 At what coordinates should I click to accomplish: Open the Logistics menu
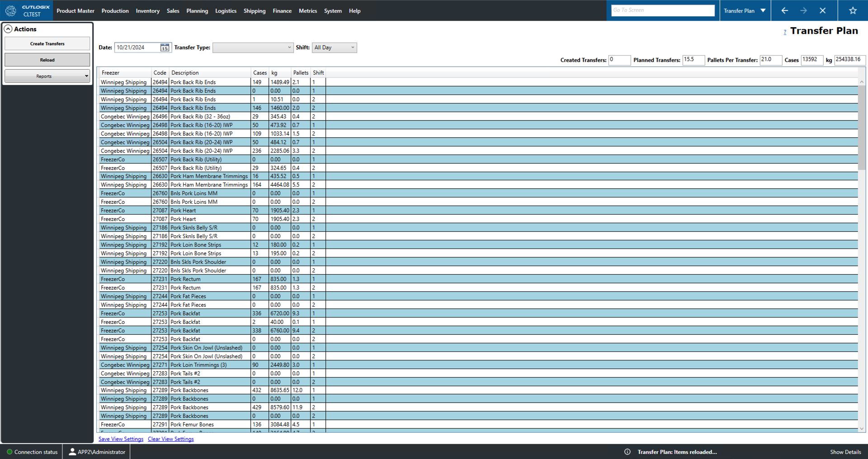click(226, 11)
